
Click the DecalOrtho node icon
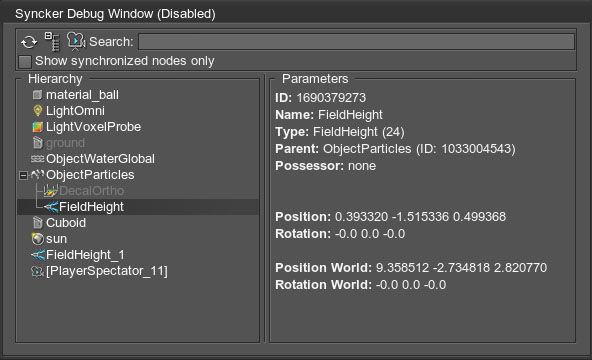51,191
